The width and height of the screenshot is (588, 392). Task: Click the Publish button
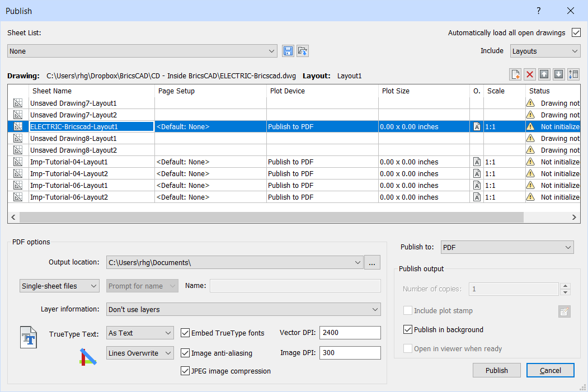(496, 370)
